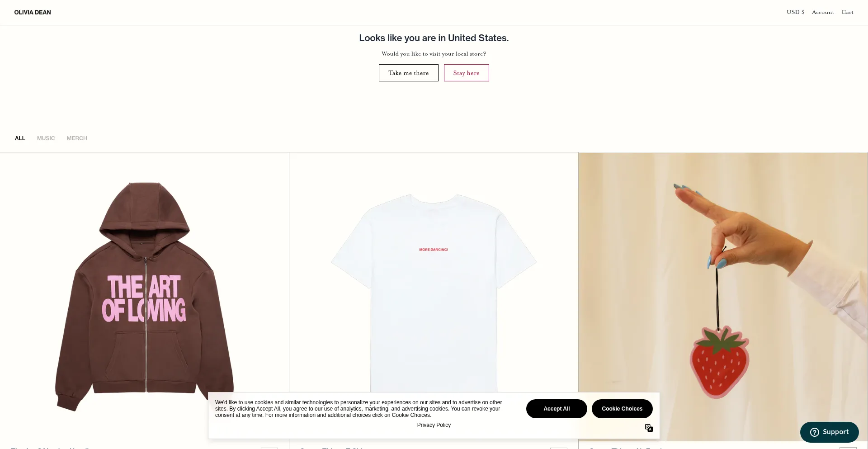Click the translate icon in cookie banner
Viewport: 868px width, 449px height.
point(649,428)
